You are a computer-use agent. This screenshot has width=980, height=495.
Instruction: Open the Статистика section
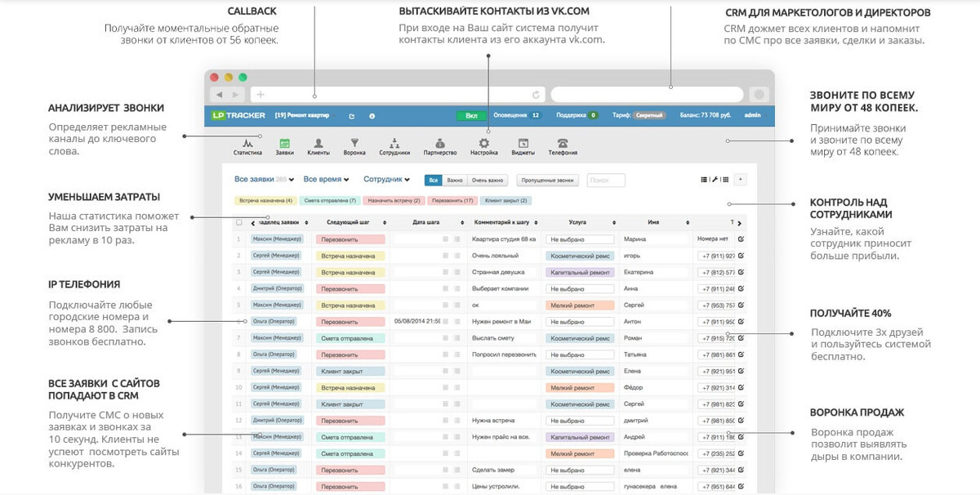(247, 147)
